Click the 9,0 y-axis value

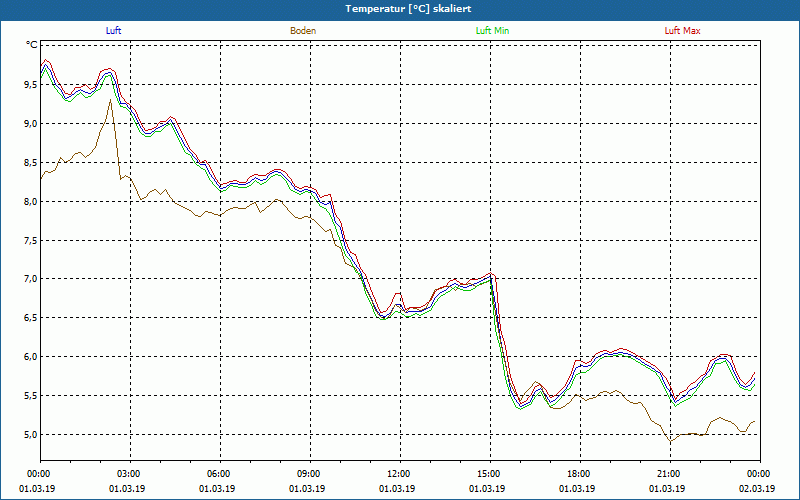pos(29,123)
